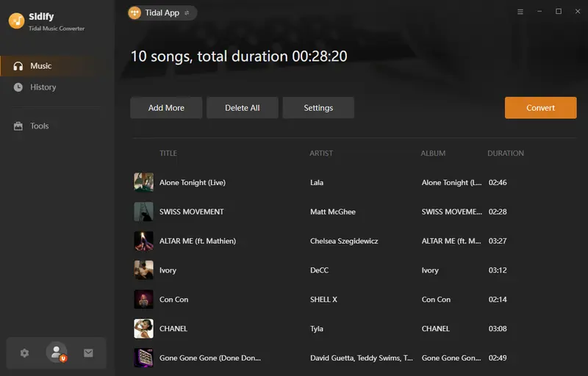Start conversion with the Convert button
The height and width of the screenshot is (376, 588).
540,108
